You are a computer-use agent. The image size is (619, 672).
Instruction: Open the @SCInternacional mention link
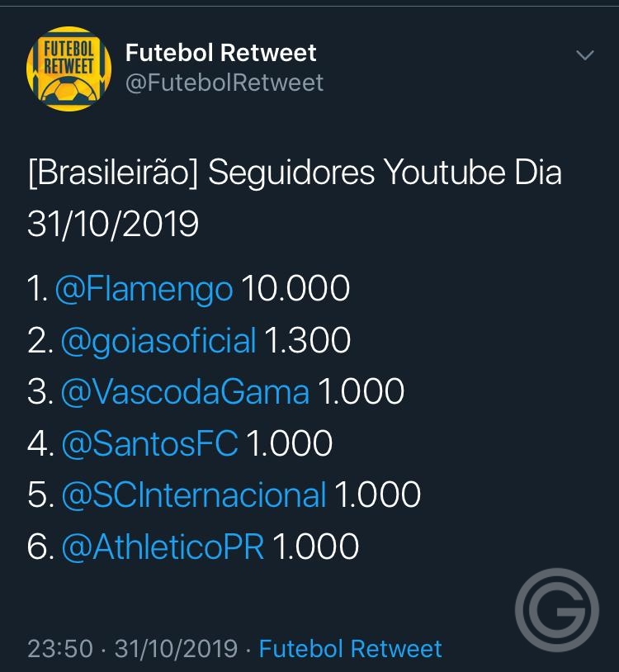click(194, 495)
